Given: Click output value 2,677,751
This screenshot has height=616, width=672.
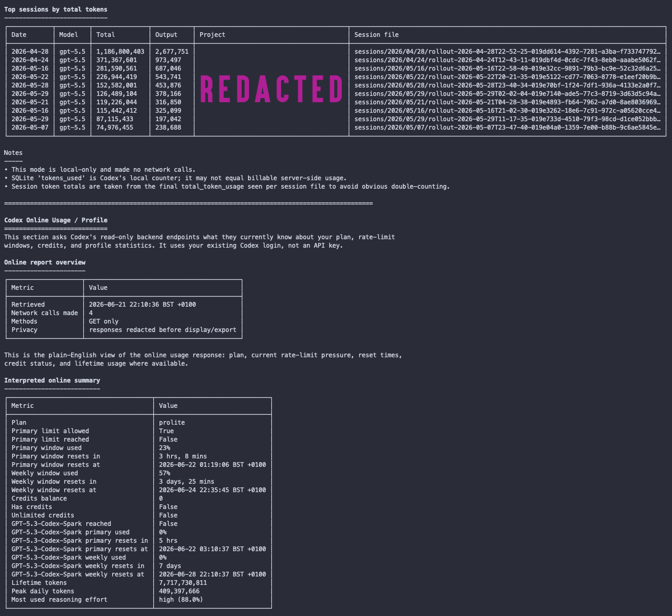Looking at the screenshot, I should (172, 52).
